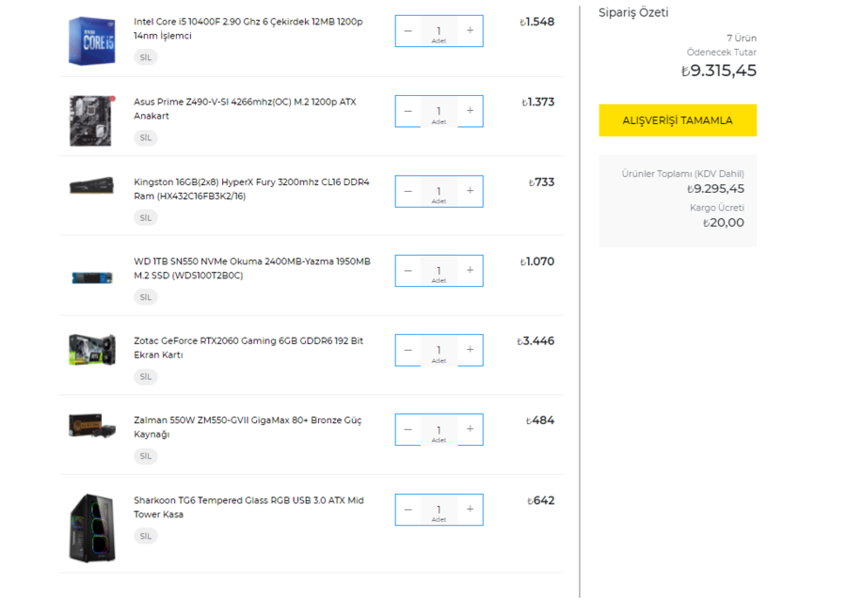Click ALIŞVERİŞİ TAMAMLA checkout button
This screenshot has height=616, width=847.
pos(678,120)
